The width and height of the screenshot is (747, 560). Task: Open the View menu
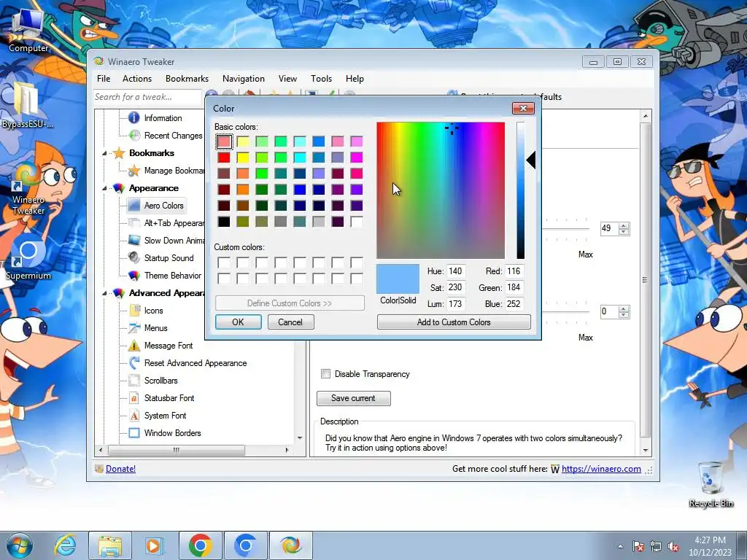pyautogui.click(x=287, y=79)
